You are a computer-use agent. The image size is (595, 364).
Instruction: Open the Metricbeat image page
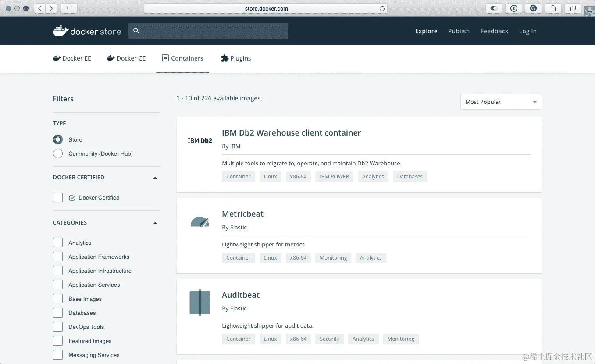(x=242, y=214)
